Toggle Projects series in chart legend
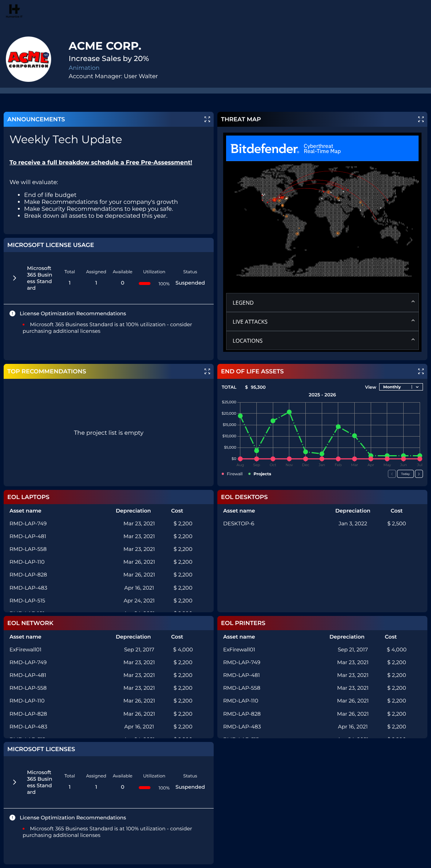Viewport: 431px width, 868px height. coord(260,474)
